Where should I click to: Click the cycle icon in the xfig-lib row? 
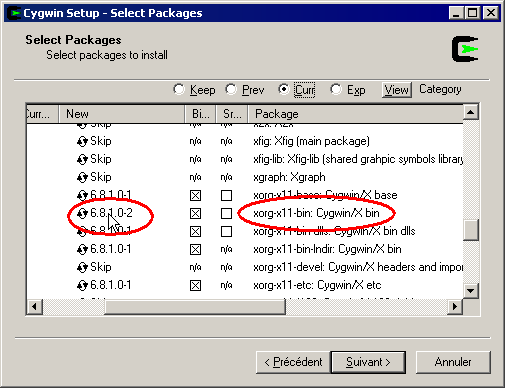click(82, 159)
